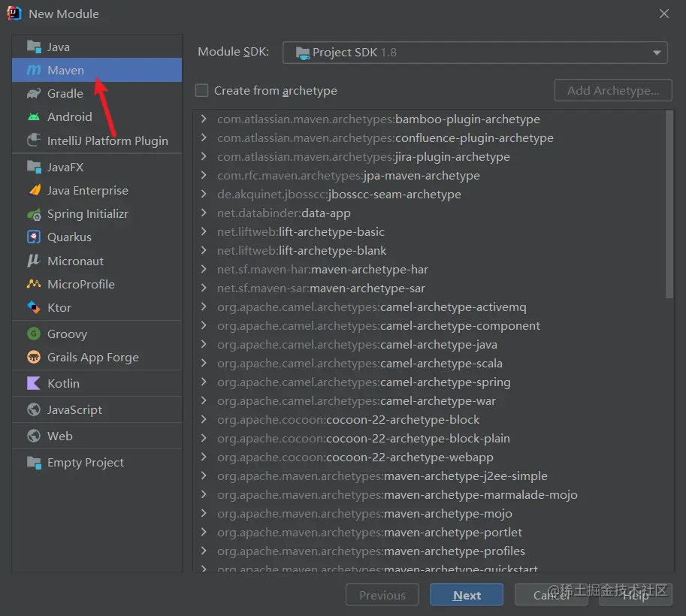Expand lift-archetype-basic node
Image resolution: width=686 pixels, height=616 pixels.
click(x=204, y=231)
